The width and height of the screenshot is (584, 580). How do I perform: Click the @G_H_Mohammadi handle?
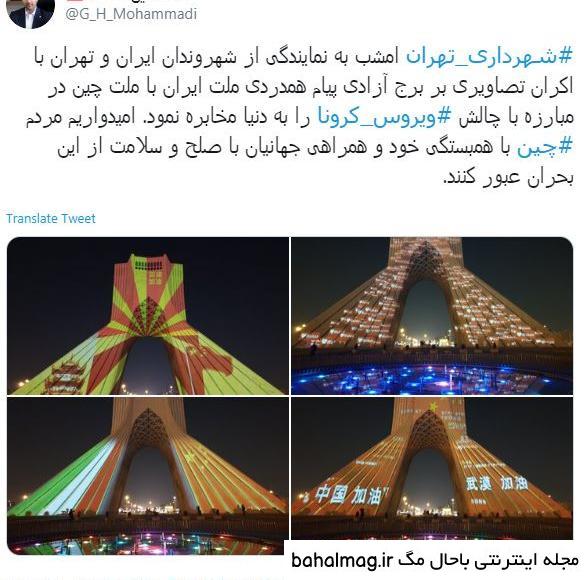click(x=131, y=14)
